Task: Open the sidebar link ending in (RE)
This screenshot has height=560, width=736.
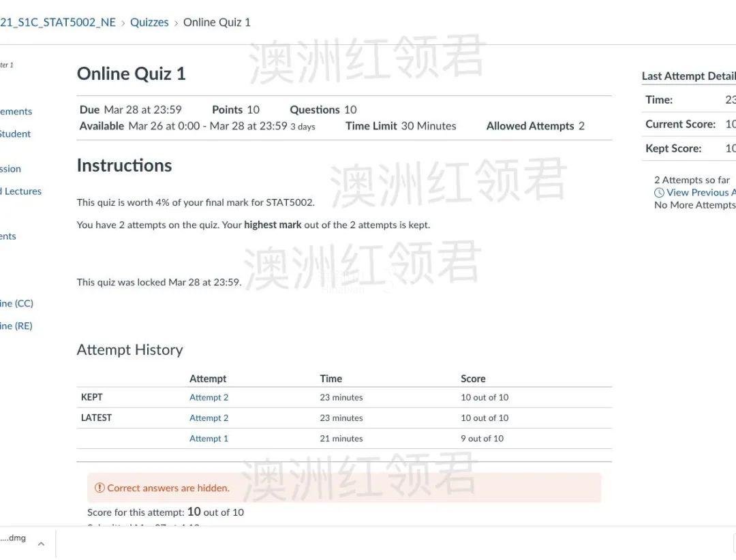Action: tap(16, 326)
